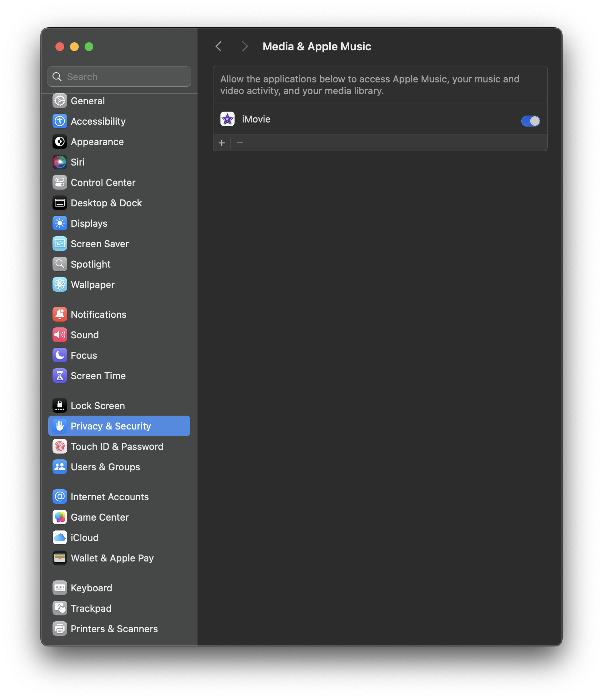The image size is (603, 700).
Task: Open Touch ID & Password fingerprint icon
Action: pos(60,446)
